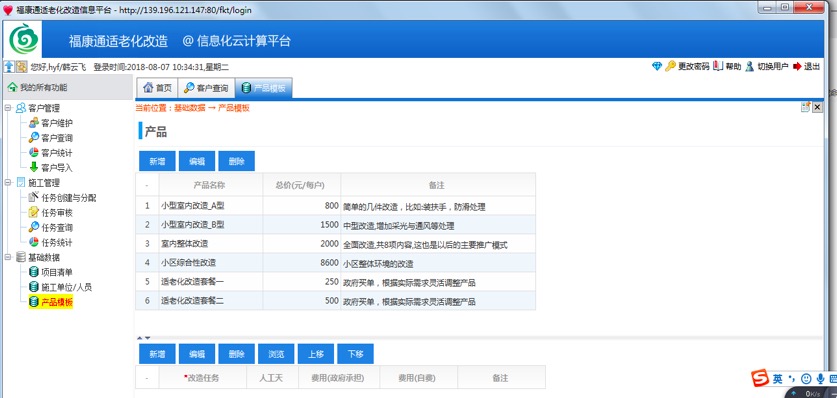This screenshot has width=837, height=398.
Task: Open 客户维护 in the sidebar tree
Action: (x=57, y=123)
